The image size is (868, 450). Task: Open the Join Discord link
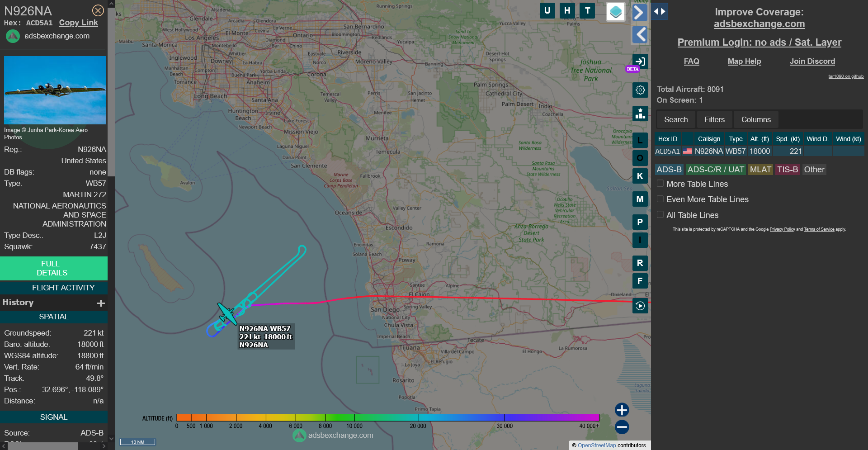point(812,62)
